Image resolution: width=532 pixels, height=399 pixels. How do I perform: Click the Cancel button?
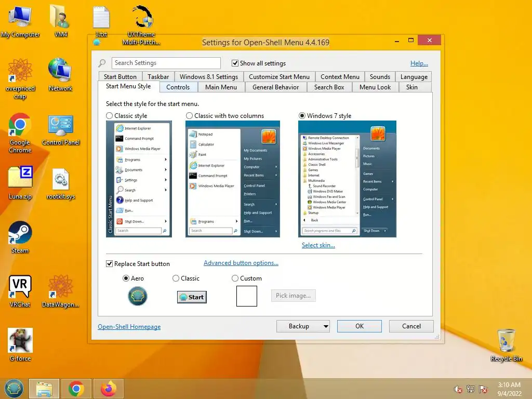pyautogui.click(x=411, y=326)
